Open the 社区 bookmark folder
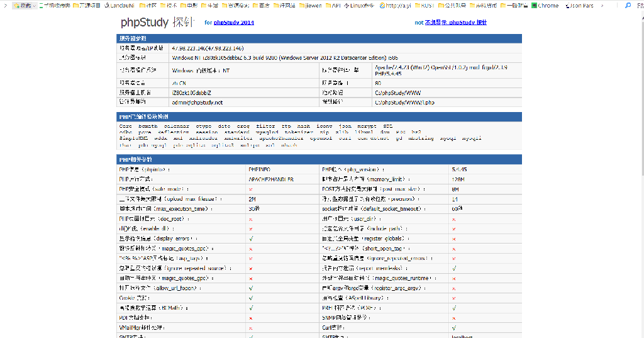This screenshot has height=338, width=644. click(148, 5)
